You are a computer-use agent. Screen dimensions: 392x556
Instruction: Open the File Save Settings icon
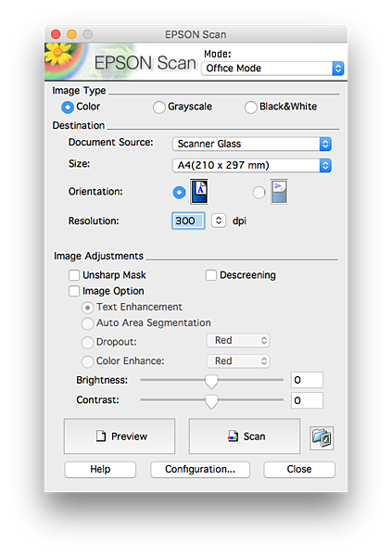click(x=322, y=438)
